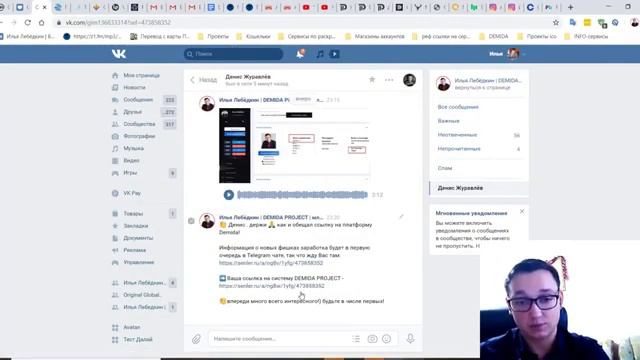Image resolution: width=640 pixels, height=360 pixels.
Task: Show 'Все сообщения' filter
Action: 458,107
